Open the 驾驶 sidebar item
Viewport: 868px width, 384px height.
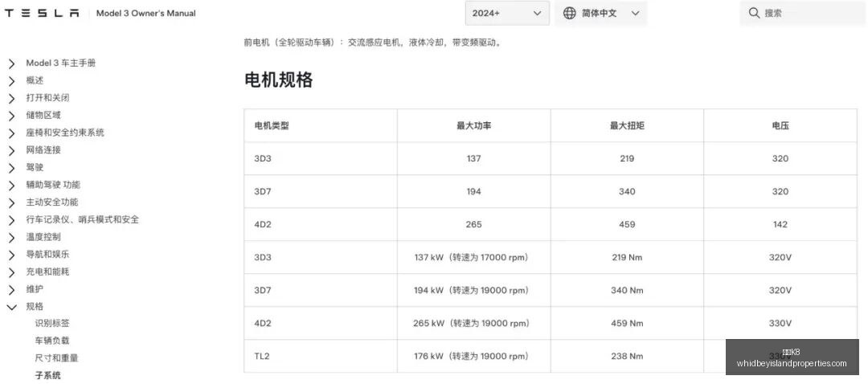[35, 167]
